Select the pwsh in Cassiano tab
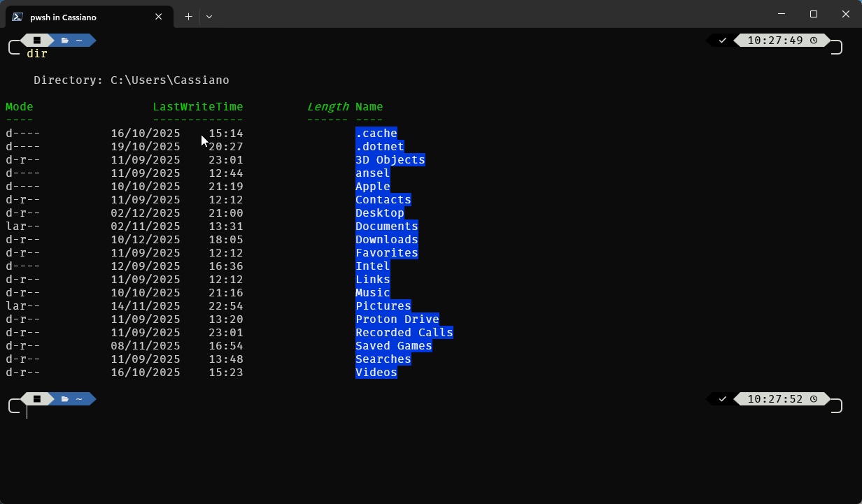The image size is (862, 504). tap(84, 17)
